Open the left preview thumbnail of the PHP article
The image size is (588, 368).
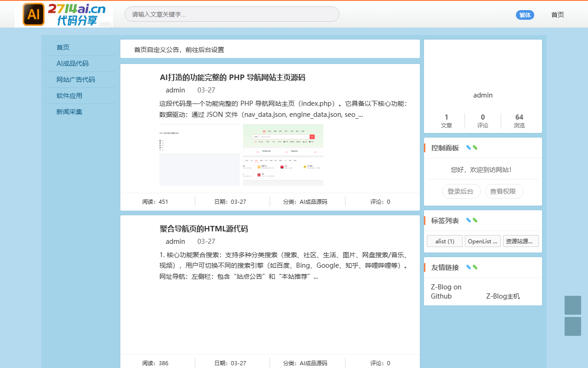199,155
